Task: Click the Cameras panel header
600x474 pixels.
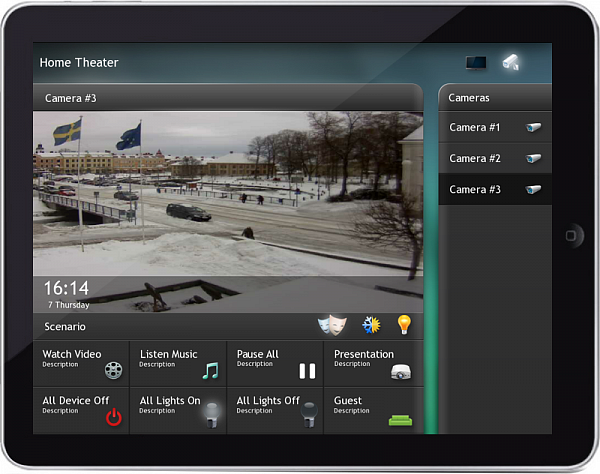Action: [494, 98]
